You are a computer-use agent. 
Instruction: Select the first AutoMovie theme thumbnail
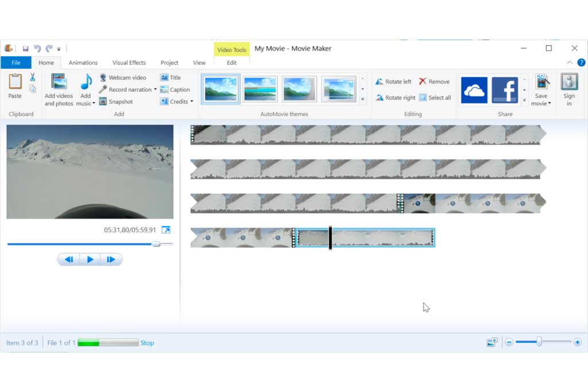(220, 89)
